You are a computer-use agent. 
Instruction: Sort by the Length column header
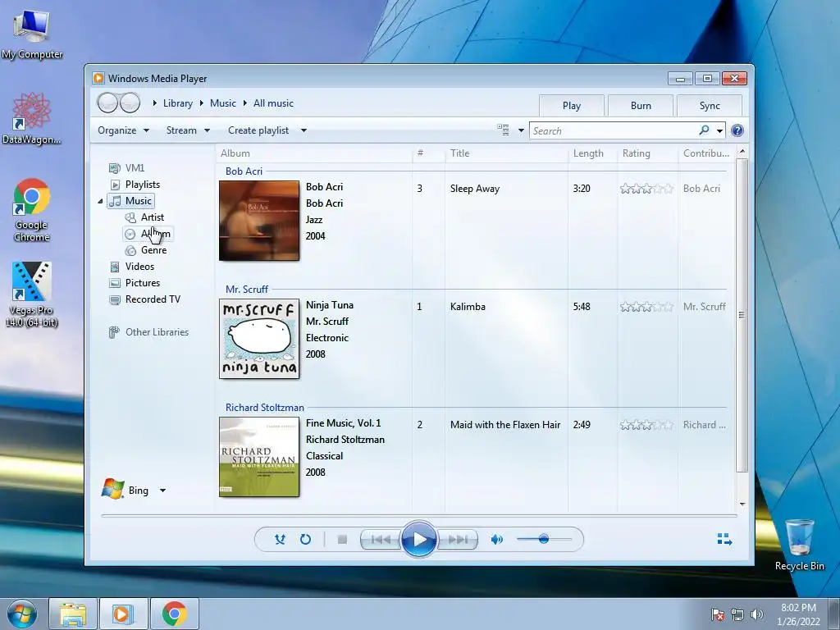coord(592,153)
